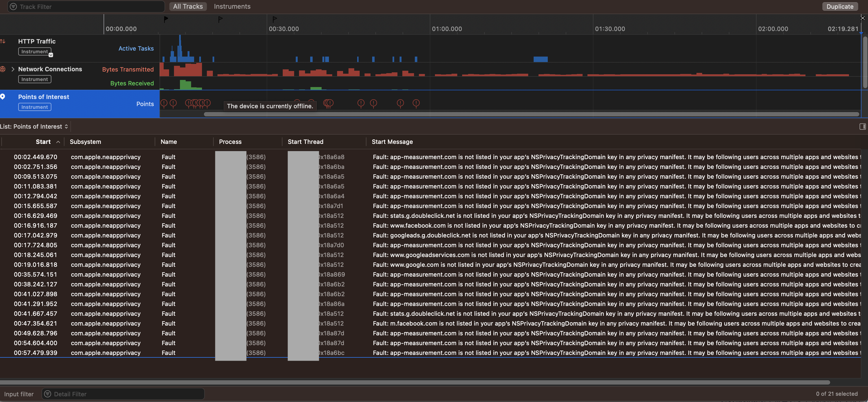Click the first fault marker in the Points track
Viewport: 868px width, 402px height.
164,103
